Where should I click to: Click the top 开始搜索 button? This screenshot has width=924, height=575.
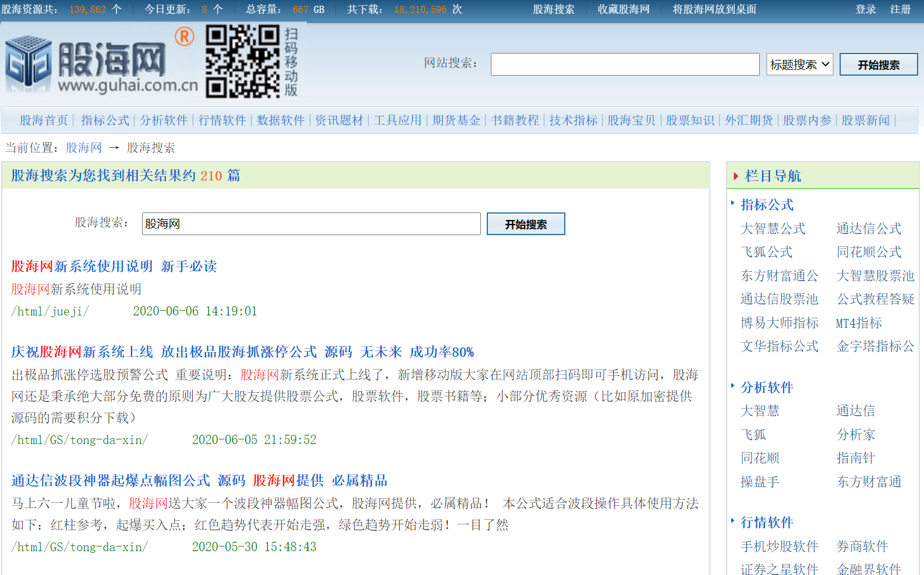click(x=878, y=65)
